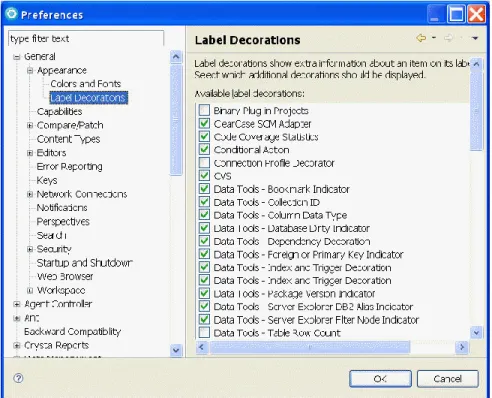Toggle Data Tools - Collection ID checkbox
492x398 pixels.
[x=204, y=202]
